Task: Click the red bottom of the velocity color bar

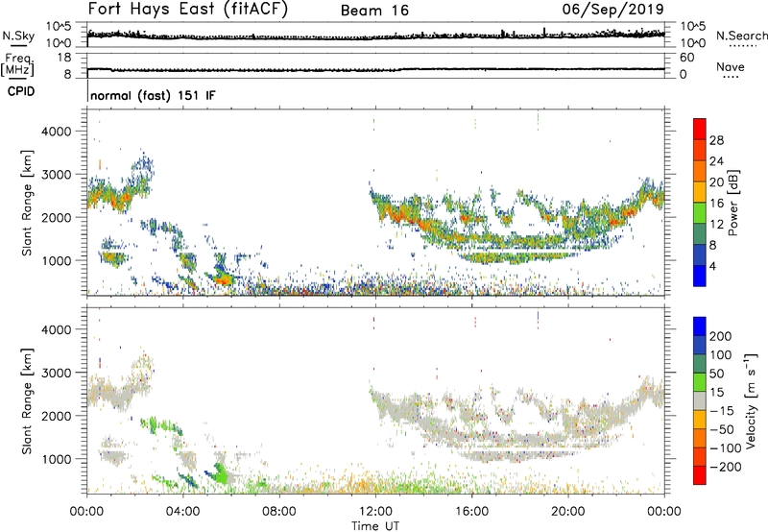Action: point(700,475)
